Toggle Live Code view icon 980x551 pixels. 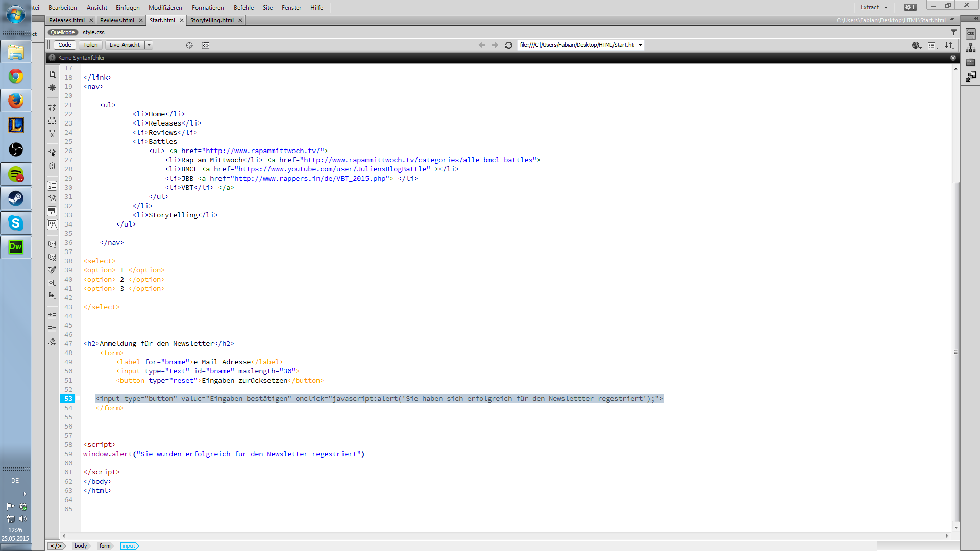206,45
